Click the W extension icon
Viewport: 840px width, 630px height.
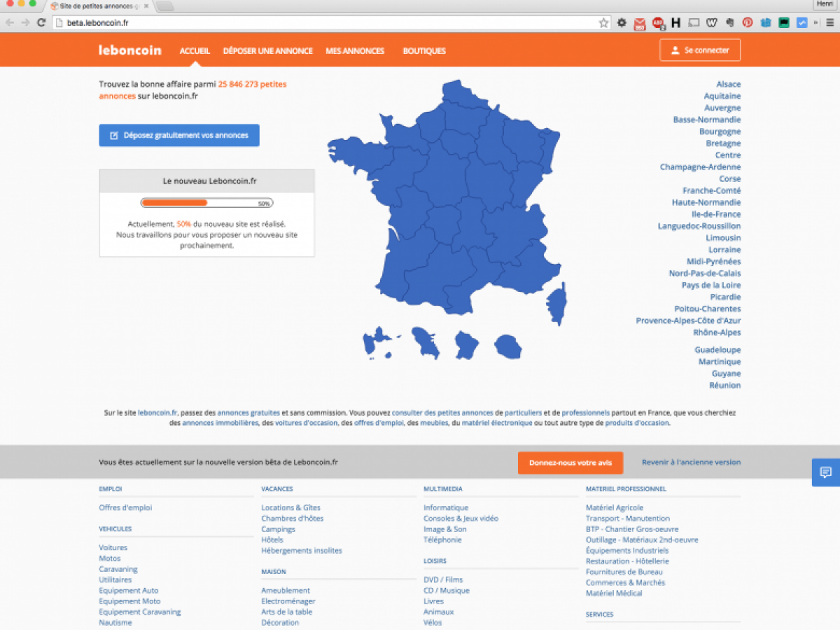click(x=712, y=22)
